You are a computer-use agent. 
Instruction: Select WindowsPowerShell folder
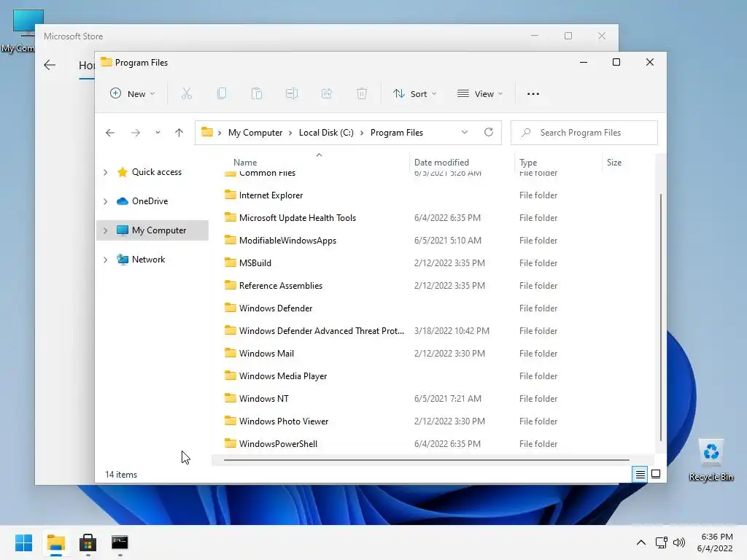pyautogui.click(x=278, y=444)
